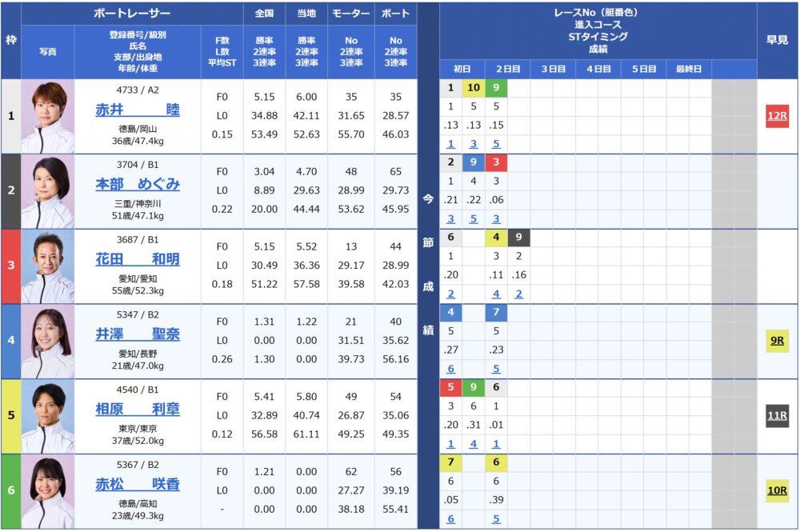Click the yellow 10R early-view button
The width and height of the screenshot is (800, 532).
[777, 490]
